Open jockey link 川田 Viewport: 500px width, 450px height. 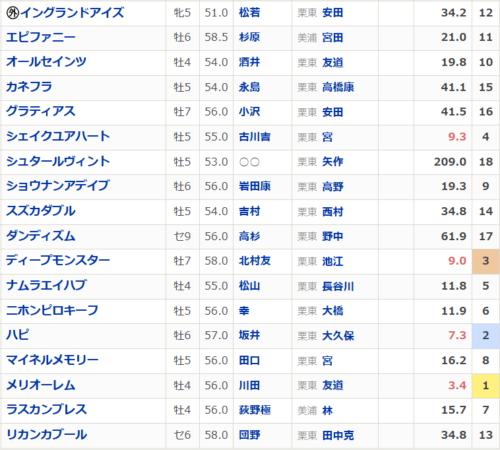click(249, 386)
